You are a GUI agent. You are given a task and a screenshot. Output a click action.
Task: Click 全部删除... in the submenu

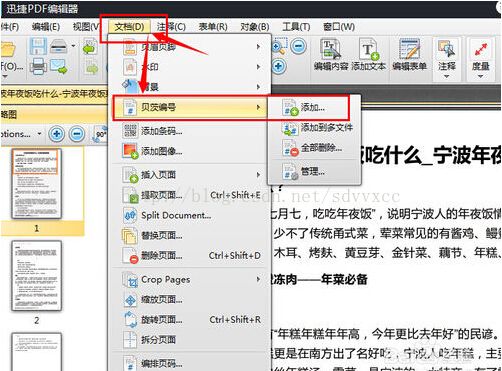314,148
